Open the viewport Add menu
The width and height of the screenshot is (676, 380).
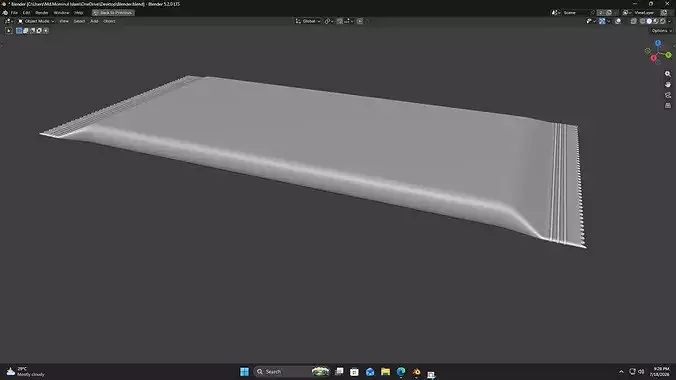pyautogui.click(x=94, y=21)
